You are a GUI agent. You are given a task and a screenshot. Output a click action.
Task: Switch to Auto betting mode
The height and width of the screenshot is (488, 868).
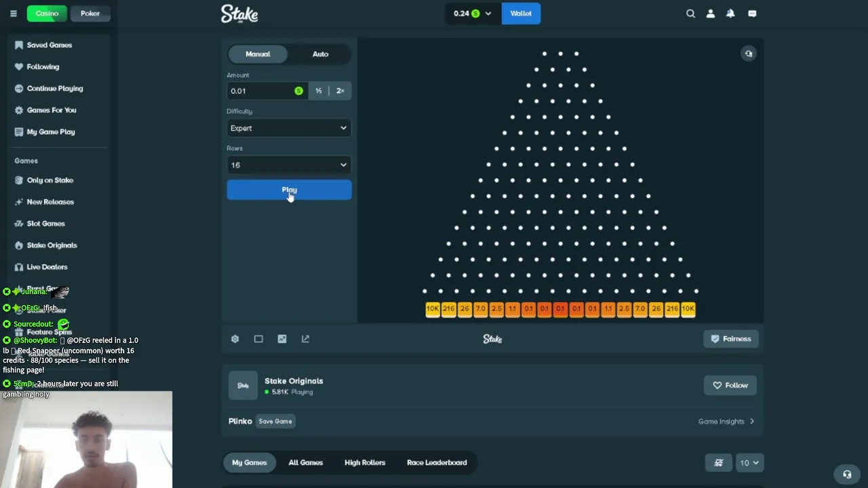(320, 54)
